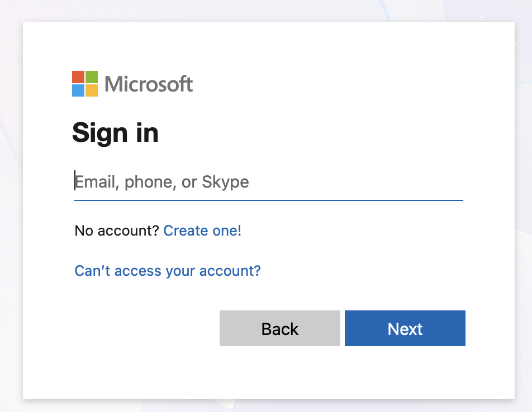532x412 pixels.
Task: Open the "Create one!" link
Action: 202,231
